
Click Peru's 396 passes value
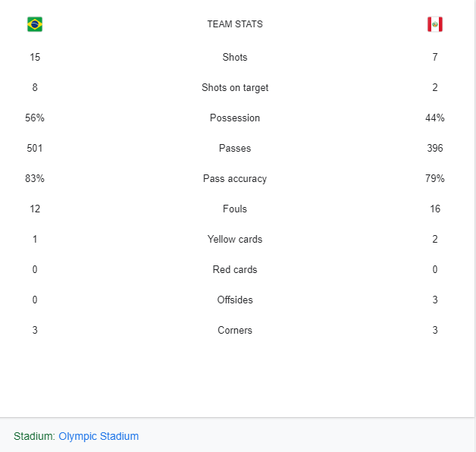pos(435,148)
